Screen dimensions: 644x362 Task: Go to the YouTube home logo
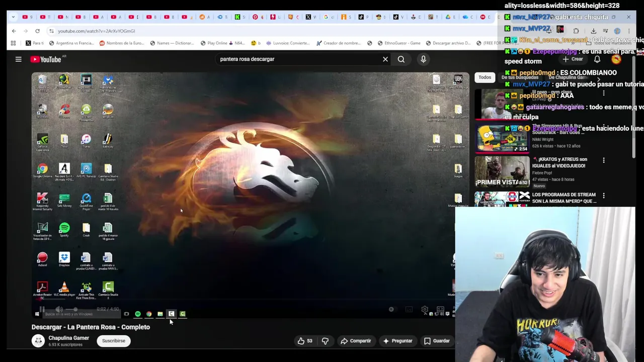pos(45,59)
